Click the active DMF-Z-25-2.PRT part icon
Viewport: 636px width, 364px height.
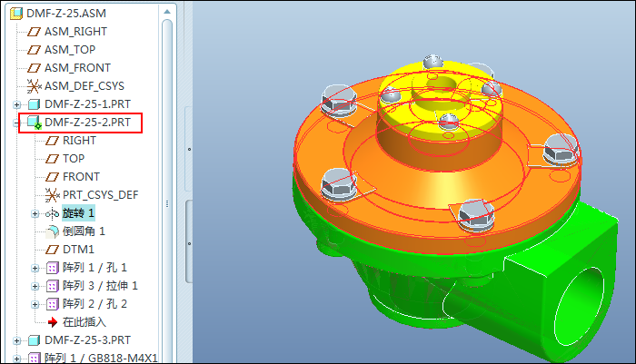click(x=35, y=123)
